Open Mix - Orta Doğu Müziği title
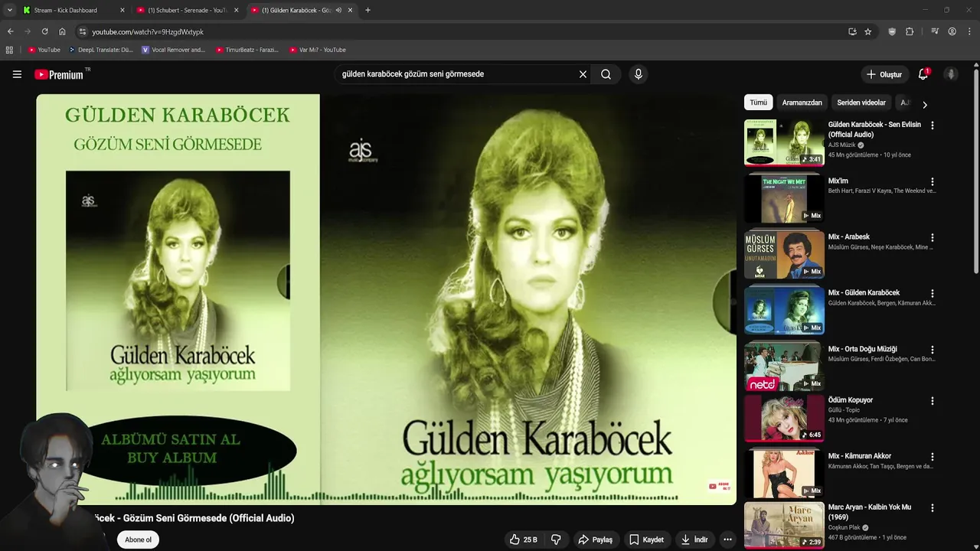The height and width of the screenshot is (551, 980). [x=862, y=349]
